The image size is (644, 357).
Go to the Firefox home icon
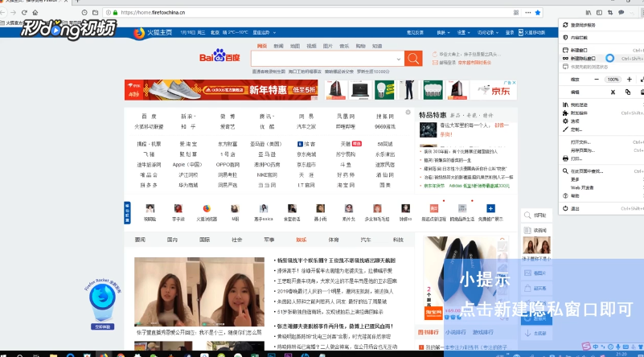[35, 12]
